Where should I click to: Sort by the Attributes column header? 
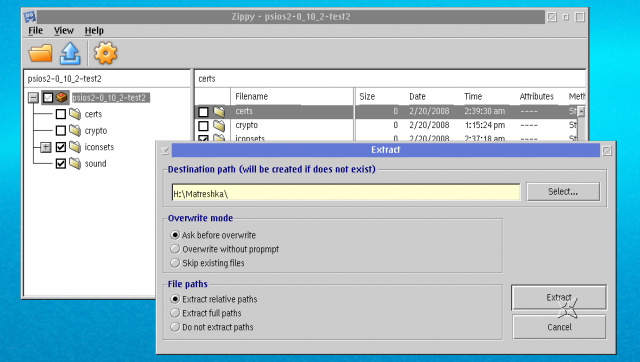coord(536,97)
